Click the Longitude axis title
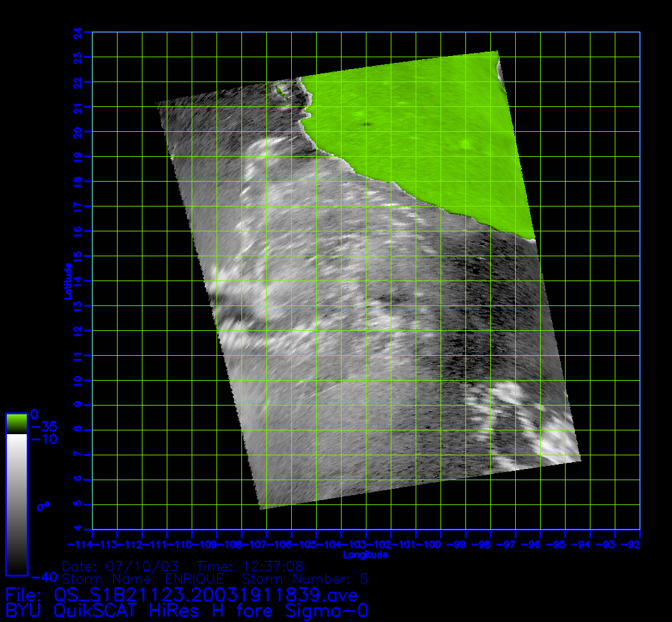This screenshot has width=672, height=622. click(365, 554)
